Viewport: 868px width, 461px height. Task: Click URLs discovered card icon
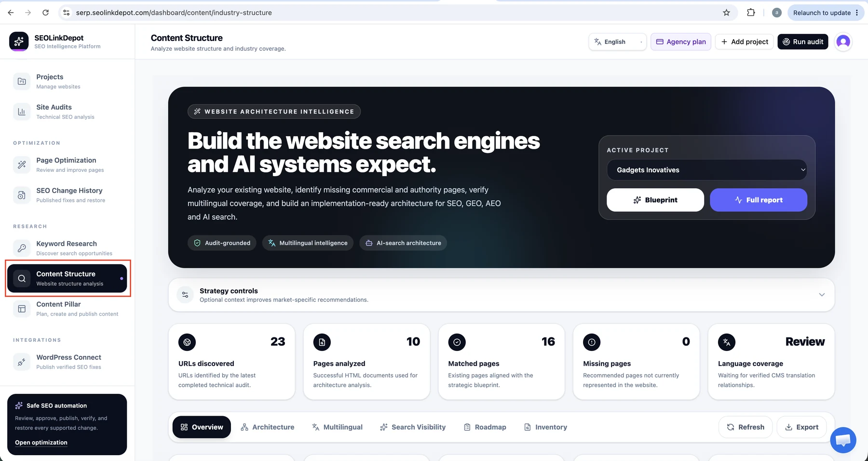(187, 342)
